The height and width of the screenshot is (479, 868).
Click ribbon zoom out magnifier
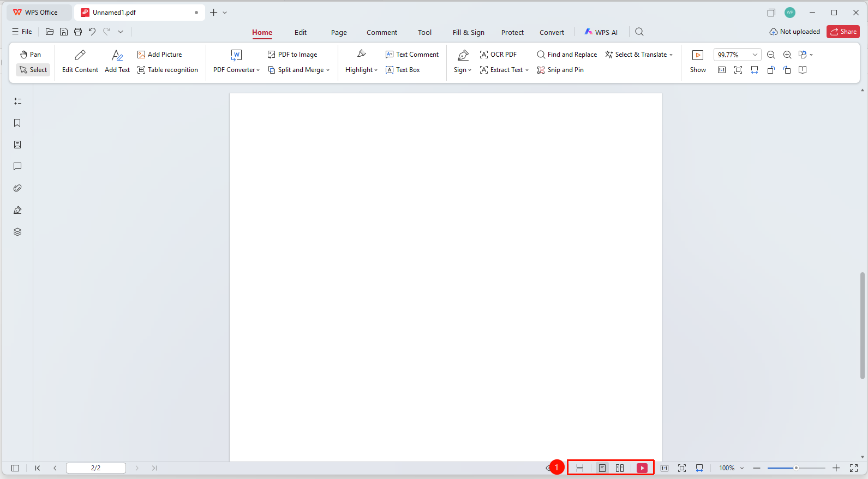point(771,55)
